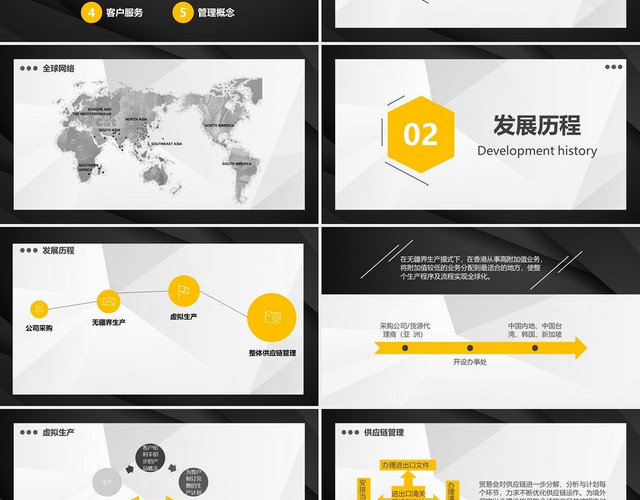Click the paragraph starting 在无疆界生产模式下
The width and height of the screenshot is (640, 500).
click(x=471, y=268)
